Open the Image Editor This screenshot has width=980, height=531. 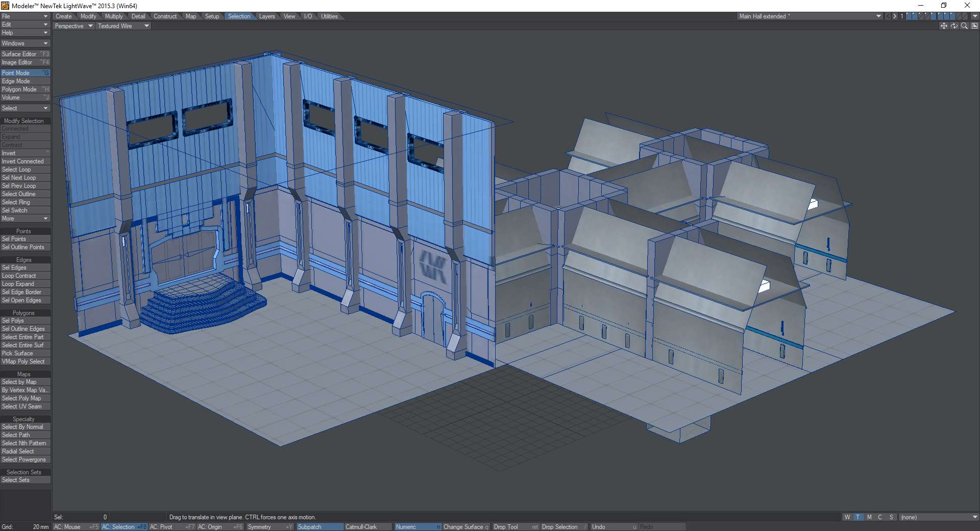25,62
